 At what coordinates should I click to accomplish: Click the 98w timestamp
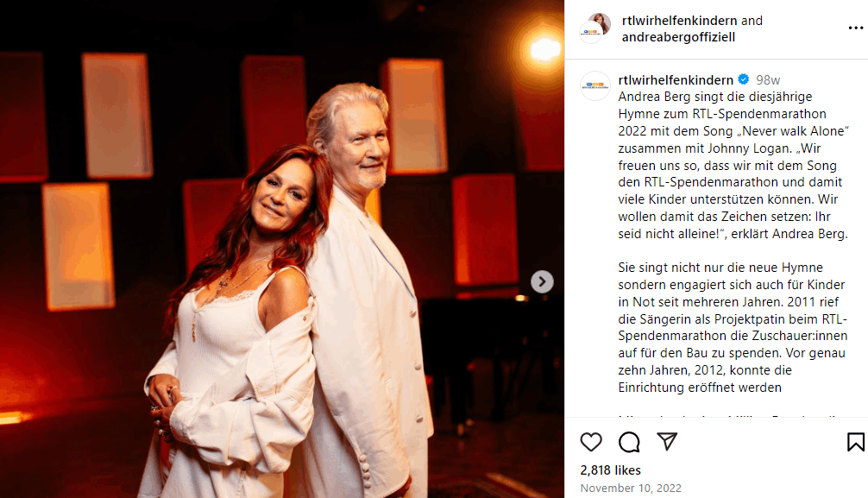click(x=768, y=79)
